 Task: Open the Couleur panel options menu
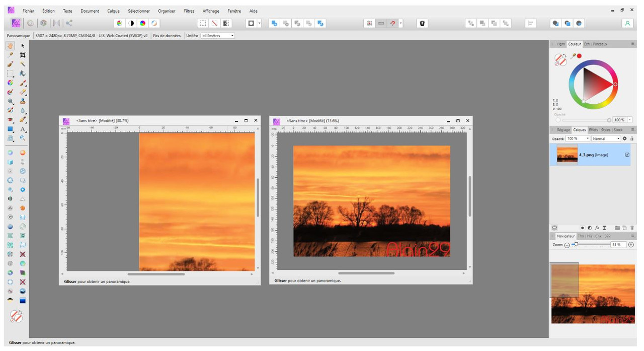click(632, 44)
